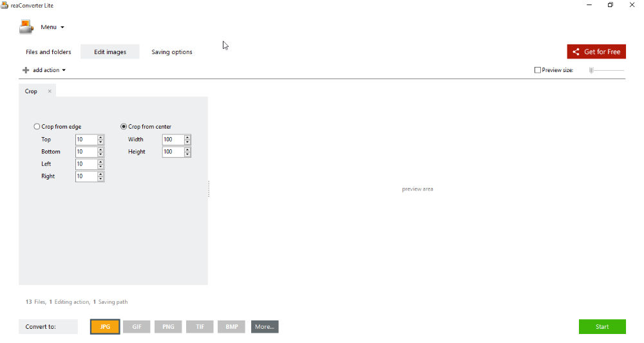This screenshot has width=644, height=343.
Task: Decrease the Left value with down arrow
Action: pos(100,167)
